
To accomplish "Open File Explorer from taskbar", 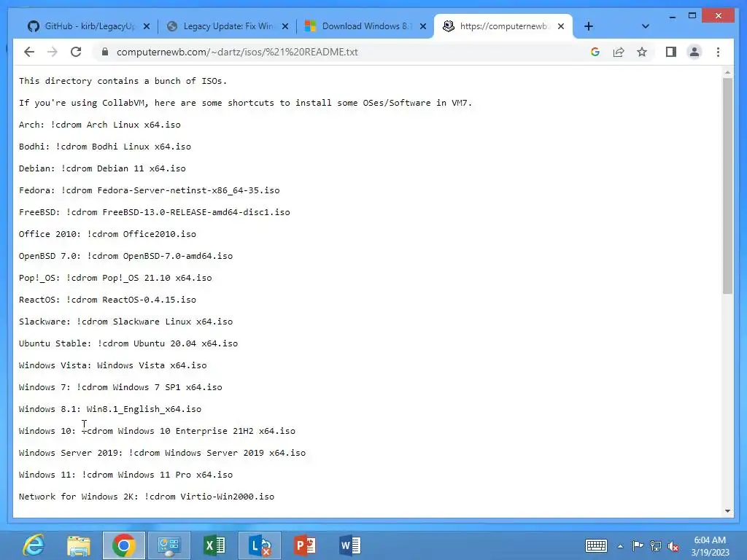I will [x=79, y=545].
